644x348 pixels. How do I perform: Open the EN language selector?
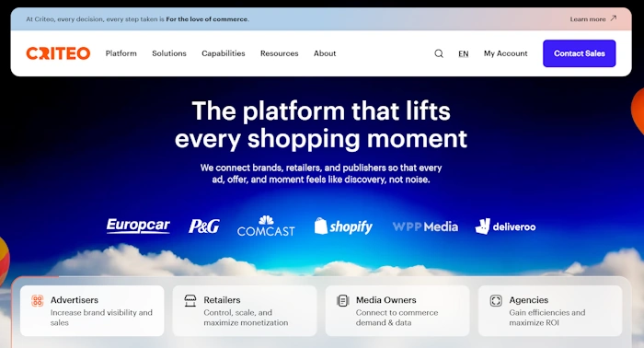(x=464, y=53)
